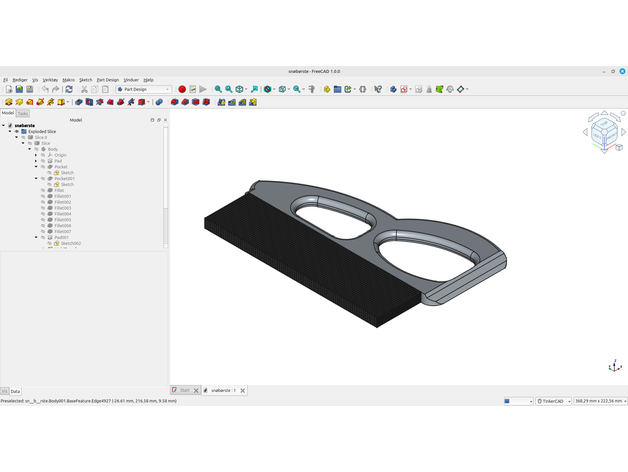Collapse the Pocket tree node
This screenshot has width=628, height=472.
[37, 167]
